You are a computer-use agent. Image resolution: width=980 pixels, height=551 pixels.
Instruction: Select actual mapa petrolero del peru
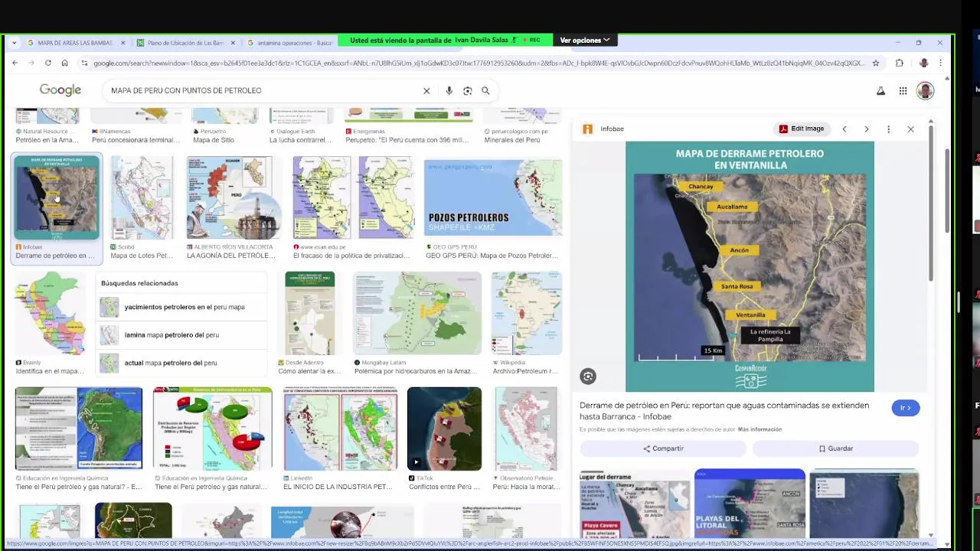coord(183,363)
